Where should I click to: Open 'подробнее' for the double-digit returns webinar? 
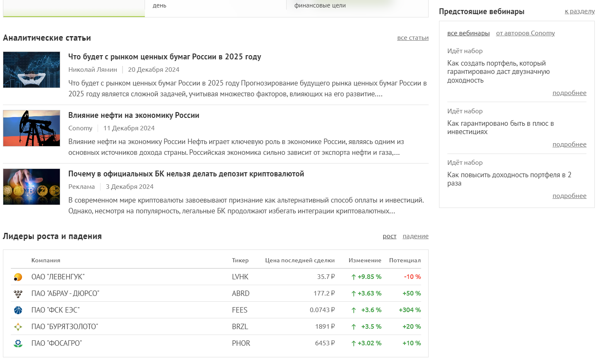pos(569,93)
